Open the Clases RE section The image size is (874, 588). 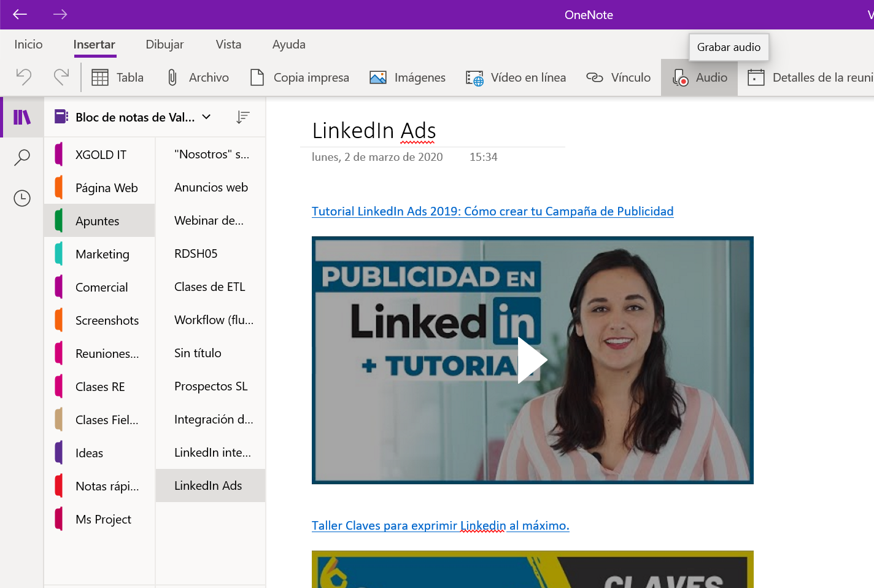[x=99, y=387]
